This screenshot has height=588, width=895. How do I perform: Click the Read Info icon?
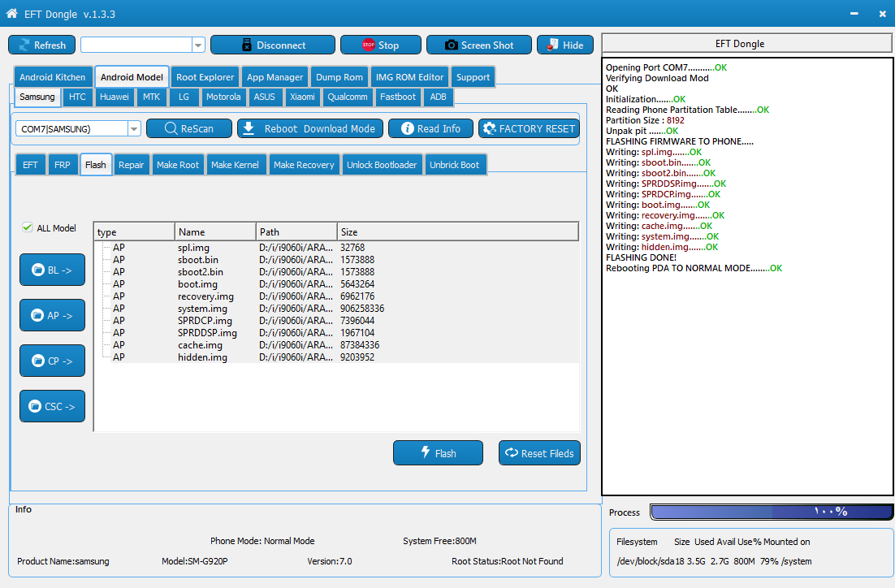click(x=407, y=128)
